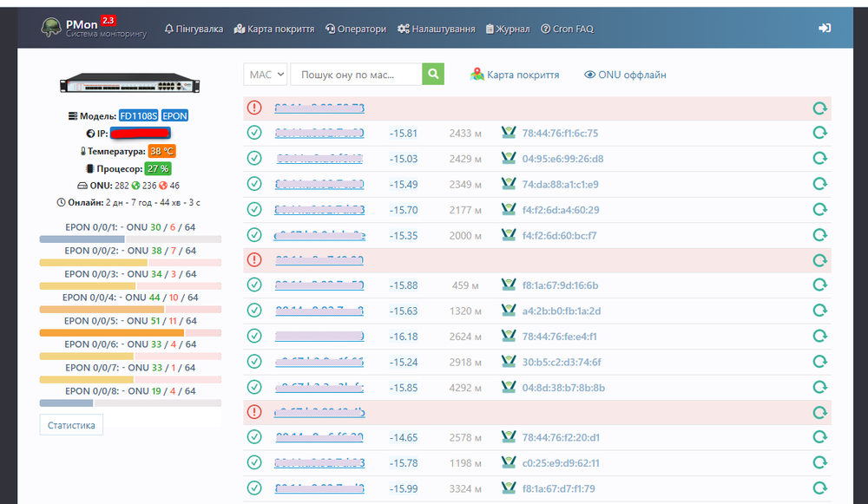Screen dimensions: 868x504
Task: Click the OLT switch device image
Action: tap(129, 84)
